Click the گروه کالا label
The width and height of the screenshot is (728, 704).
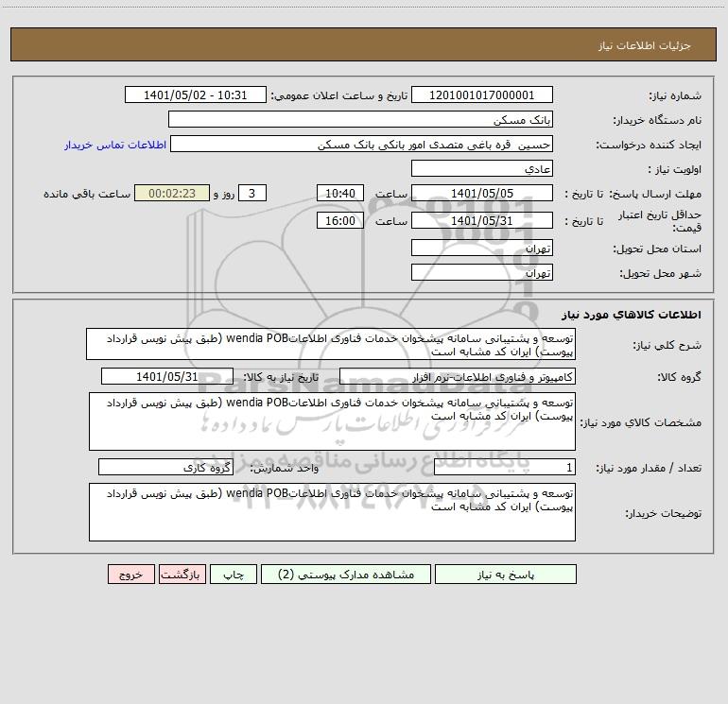679,377
